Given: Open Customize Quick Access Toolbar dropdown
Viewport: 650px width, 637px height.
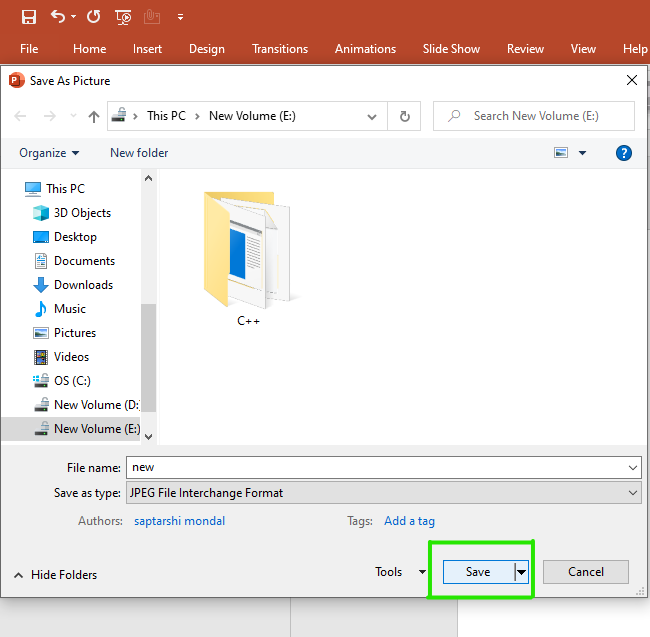Looking at the screenshot, I should pos(180,17).
